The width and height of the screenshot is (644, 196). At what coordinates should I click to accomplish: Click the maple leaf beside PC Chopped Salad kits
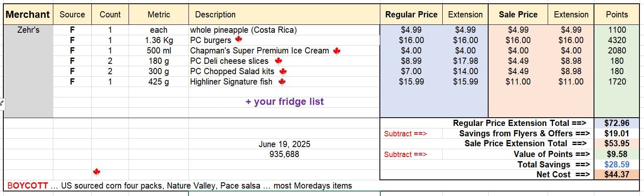[283, 71]
